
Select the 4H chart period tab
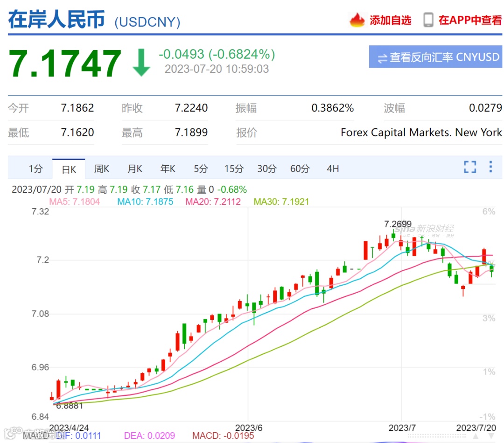point(332,169)
